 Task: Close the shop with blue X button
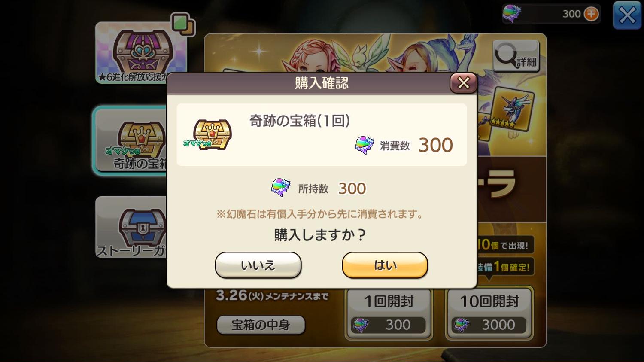point(627,15)
